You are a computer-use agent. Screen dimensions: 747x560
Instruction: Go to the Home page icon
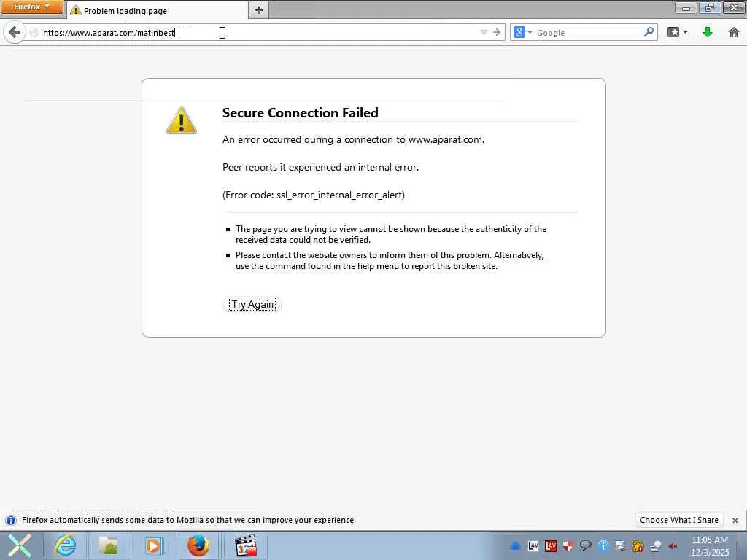click(733, 32)
